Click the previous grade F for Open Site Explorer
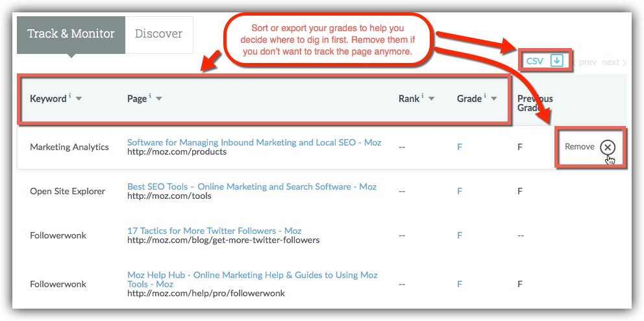Screen dimensions: 644x321 tap(520, 191)
